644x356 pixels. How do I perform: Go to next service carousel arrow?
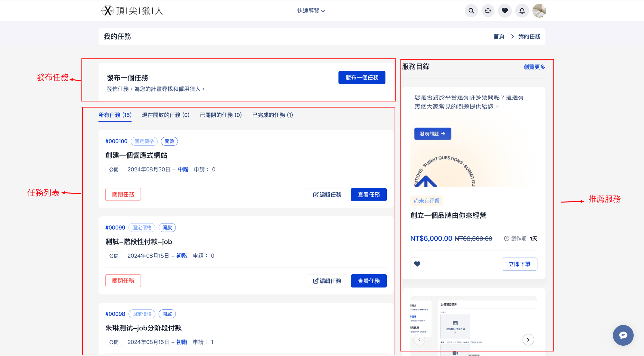[x=528, y=340]
